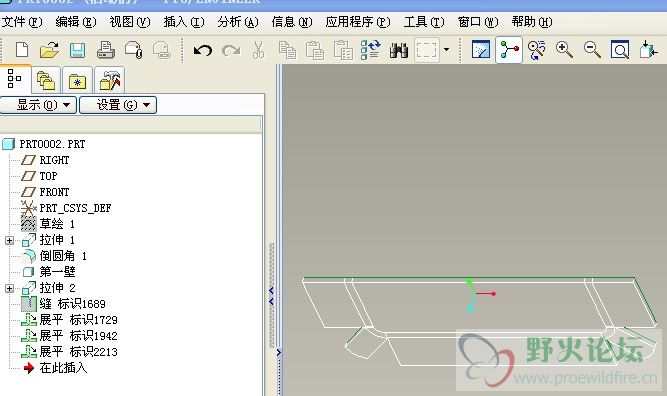Select 展平 标识1729 unbend feature
Image resolution: width=667 pixels, height=396 pixels.
[x=78, y=320]
